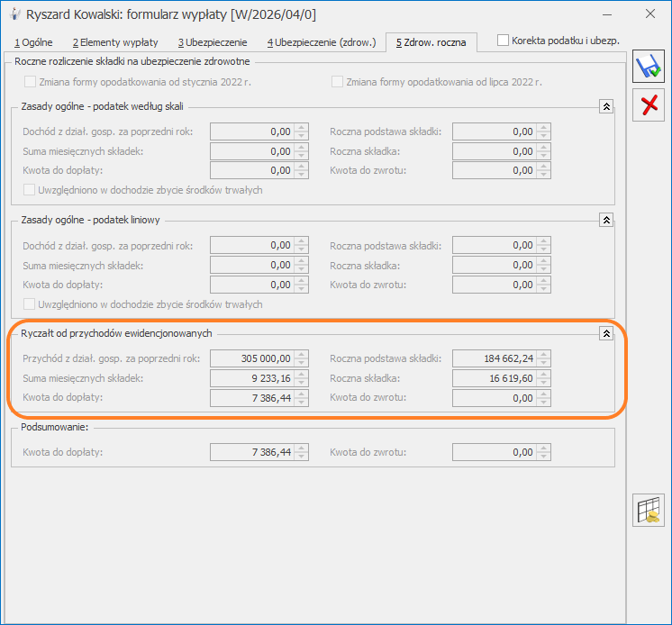Increase the ryczałt Suma miesięcznych składek value

point(301,375)
